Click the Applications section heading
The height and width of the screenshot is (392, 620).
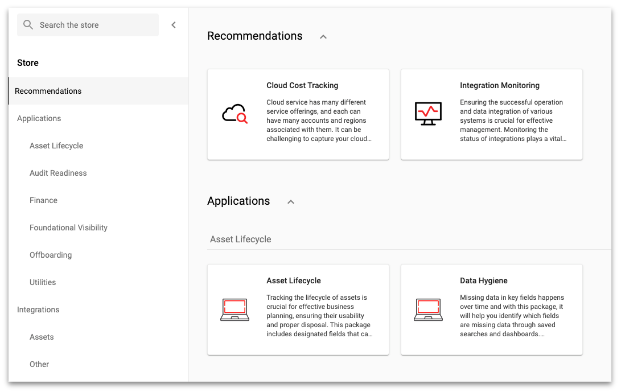238,201
